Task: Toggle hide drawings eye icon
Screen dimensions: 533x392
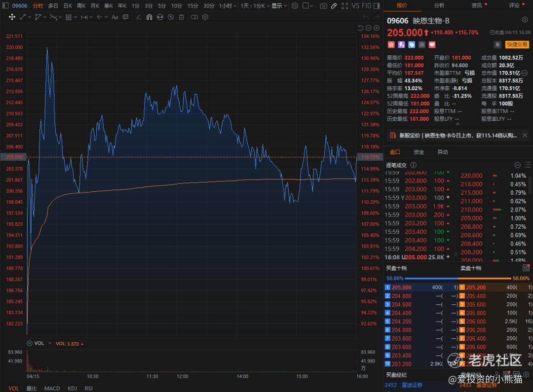Action: 171,17
